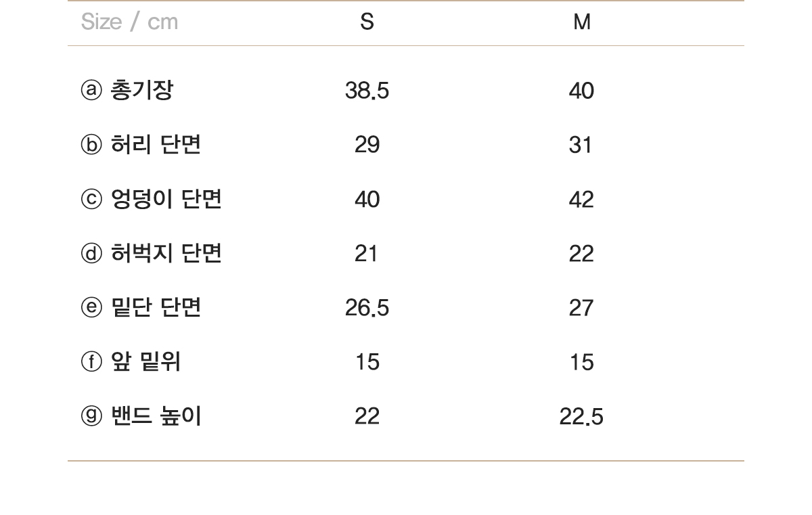Click the 허리 단면 row label
The image size is (812, 515).
156,145
